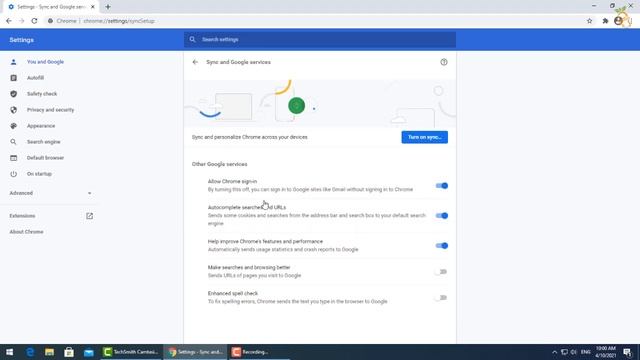Expand the Advanced section arrow
The width and height of the screenshot is (640, 360).
click(x=89, y=193)
